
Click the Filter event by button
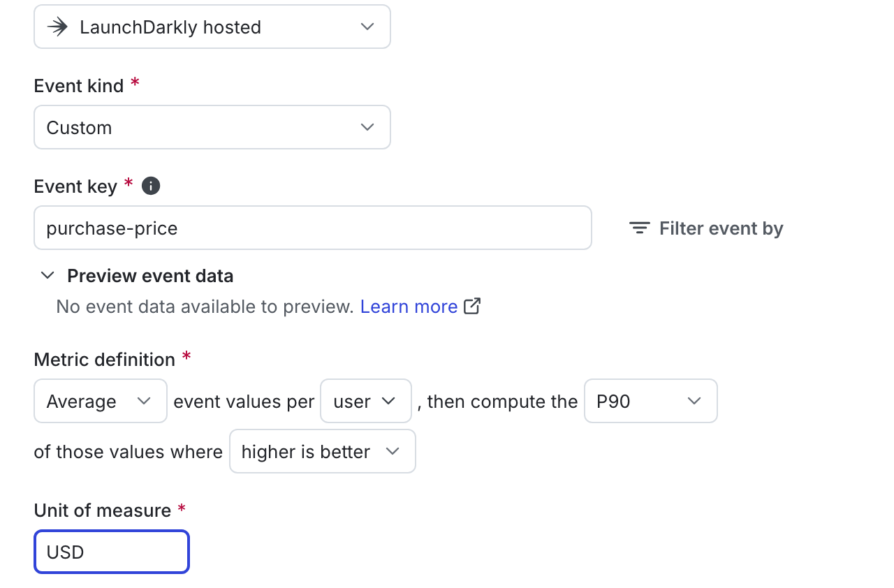[x=706, y=228]
